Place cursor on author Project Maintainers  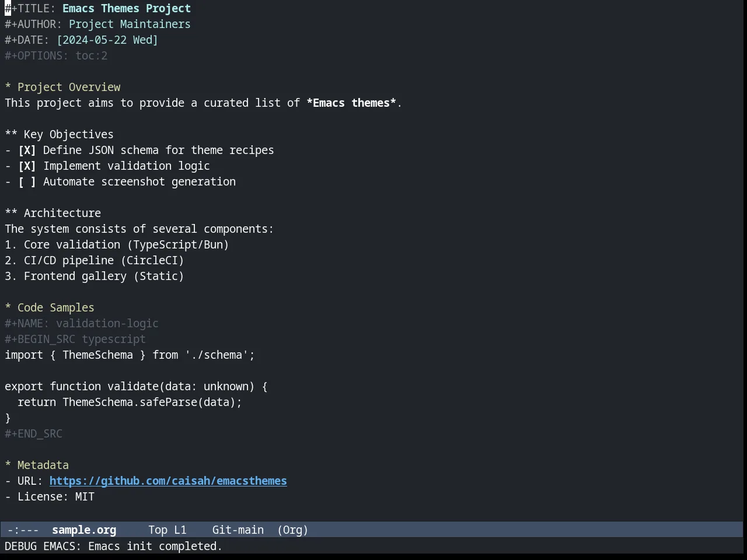[x=130, y=24]
